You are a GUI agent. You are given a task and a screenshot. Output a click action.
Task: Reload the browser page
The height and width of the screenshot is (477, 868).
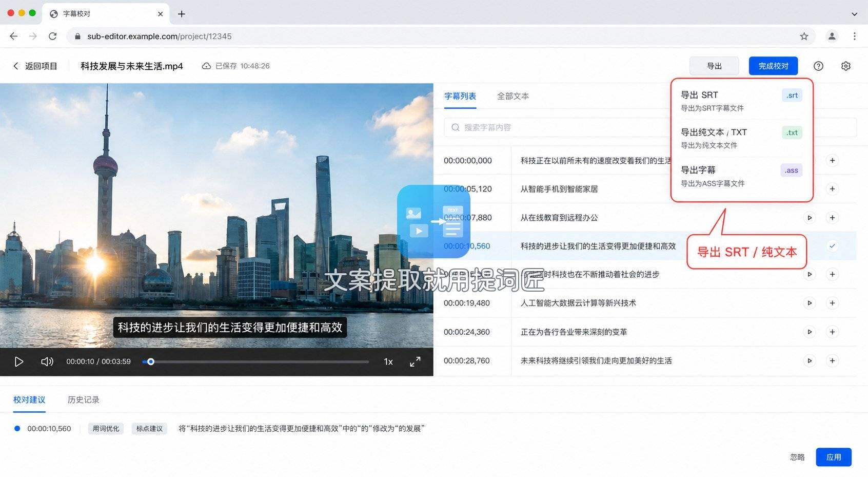tap(52, 36)
